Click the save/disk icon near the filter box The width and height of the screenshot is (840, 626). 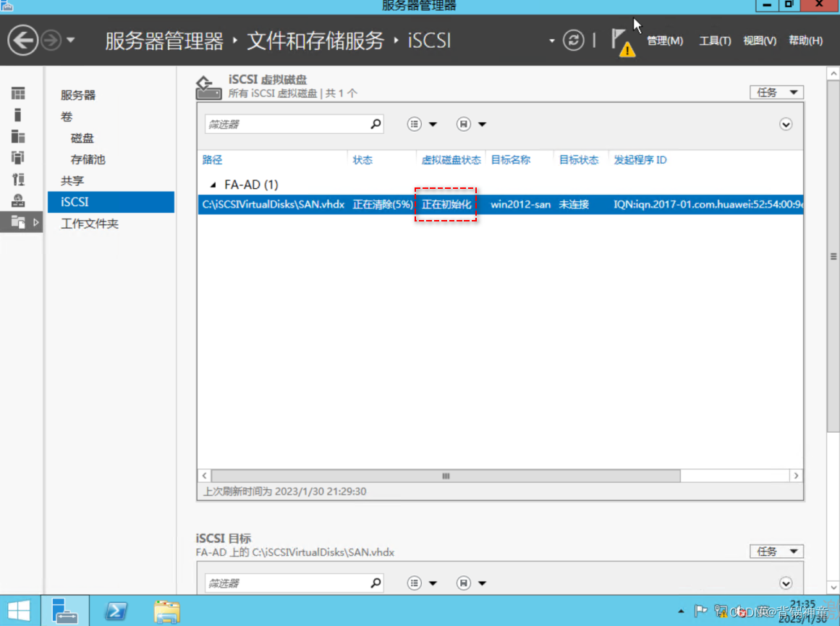(464, 124)
